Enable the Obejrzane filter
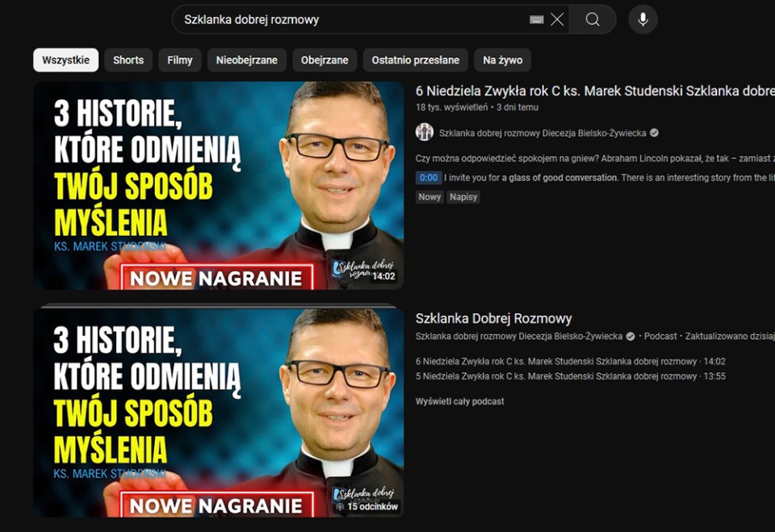The width and height of the screenshot is (775, 532). pos(326,60)
